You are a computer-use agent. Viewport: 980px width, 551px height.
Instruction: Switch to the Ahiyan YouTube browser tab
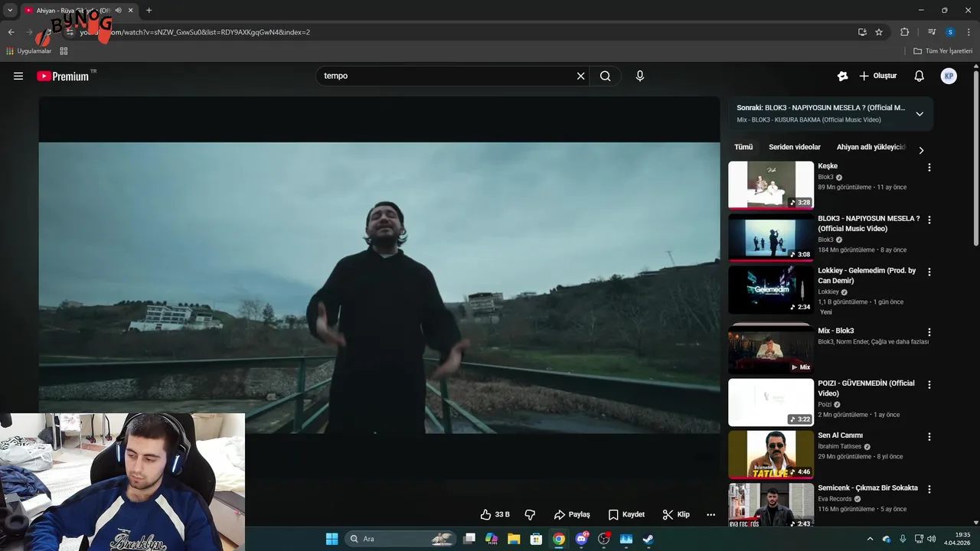[78, 11]
